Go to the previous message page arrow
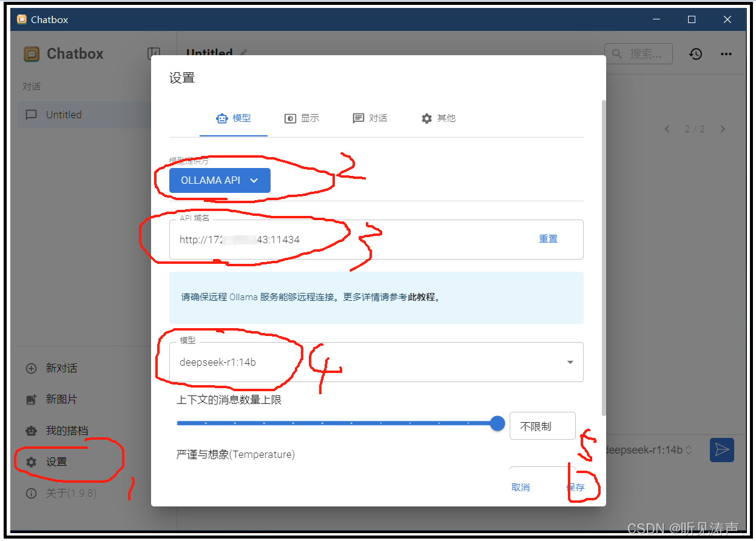Viewport: 756px width, 541px height. [667, 129]
